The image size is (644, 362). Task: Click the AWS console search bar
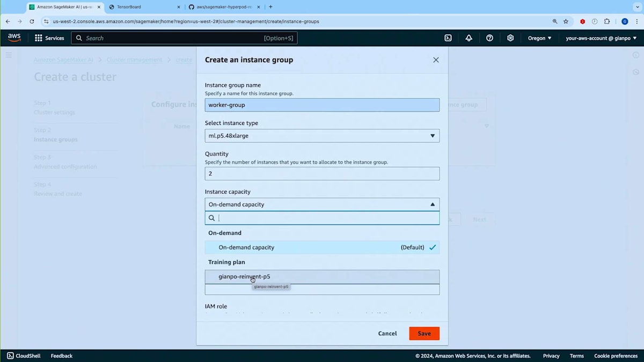184,38
